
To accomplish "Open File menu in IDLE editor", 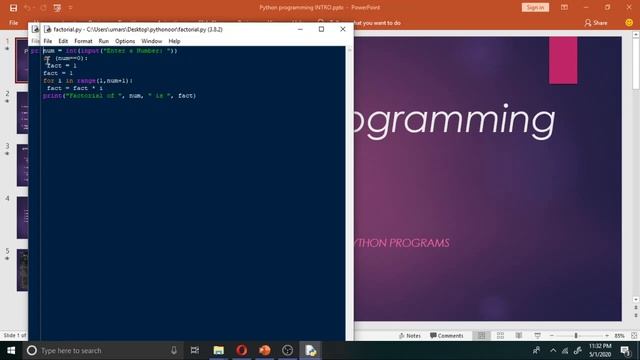I will point(48,41).
